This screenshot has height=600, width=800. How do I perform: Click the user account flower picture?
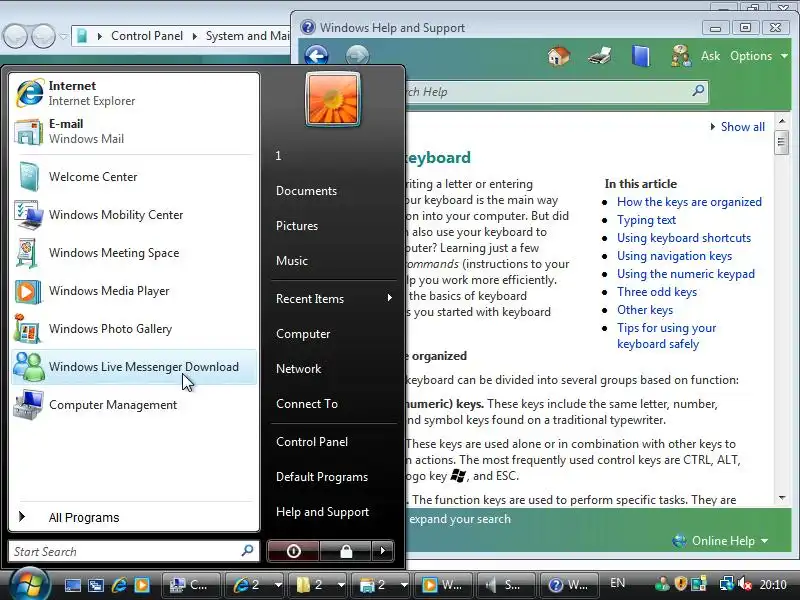(333, 99)
